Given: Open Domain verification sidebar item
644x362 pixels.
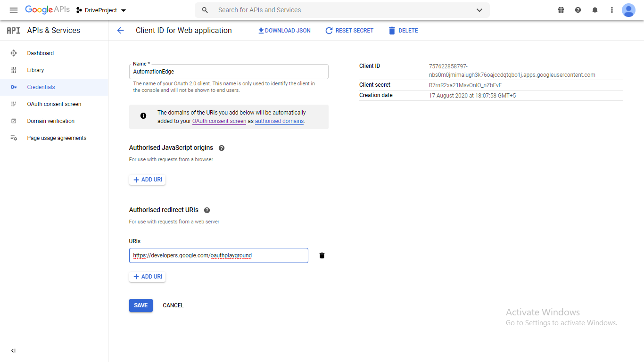Looking at the screenshot, I should click(54, 121).
